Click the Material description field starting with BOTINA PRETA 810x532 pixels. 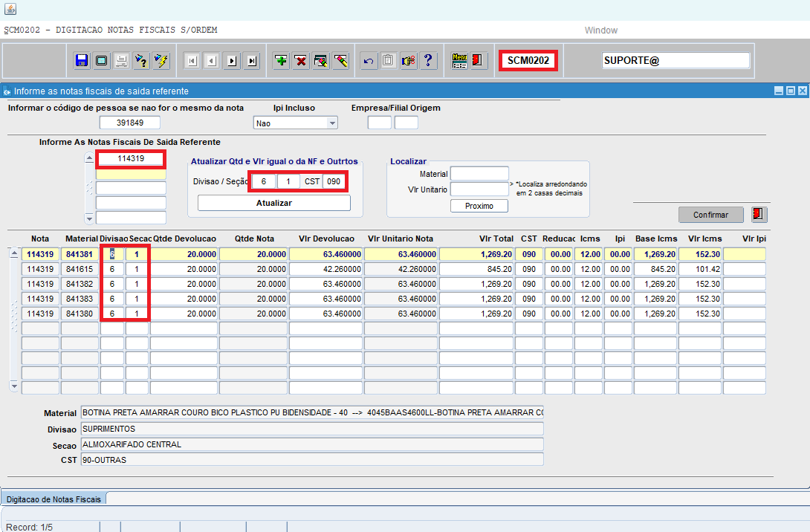coord(312,412)
